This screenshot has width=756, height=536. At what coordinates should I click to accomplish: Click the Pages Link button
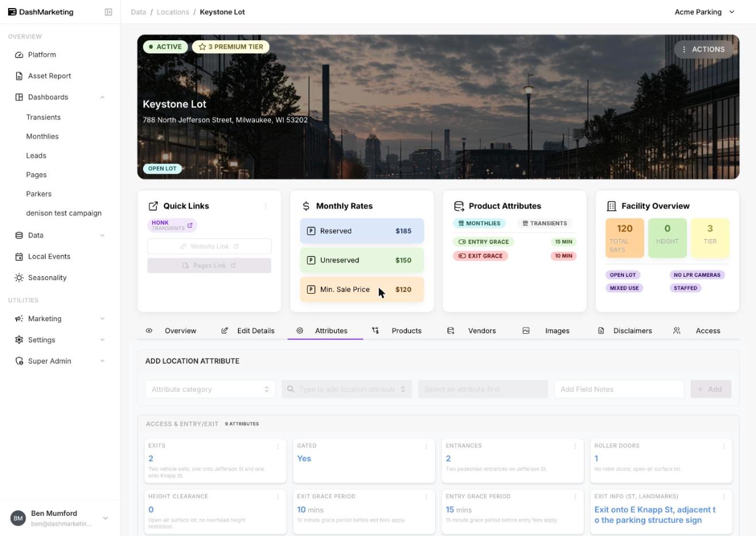point(209,265)
